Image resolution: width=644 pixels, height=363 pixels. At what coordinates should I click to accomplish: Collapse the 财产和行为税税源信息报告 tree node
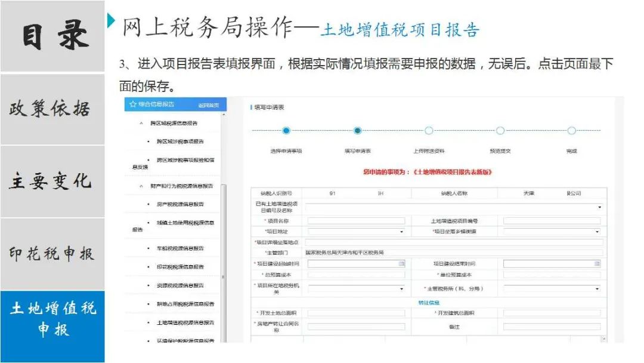pyautogui.click(x=141, y=186)
